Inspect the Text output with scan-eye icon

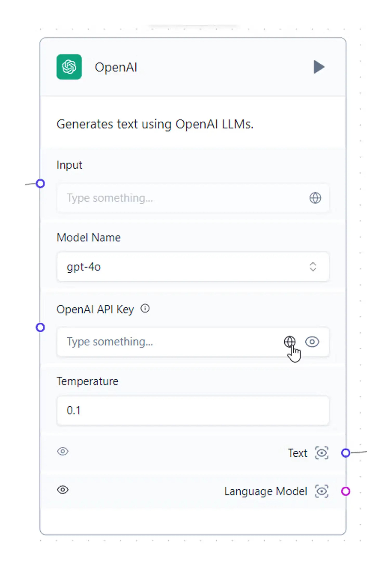click(322, 453)
